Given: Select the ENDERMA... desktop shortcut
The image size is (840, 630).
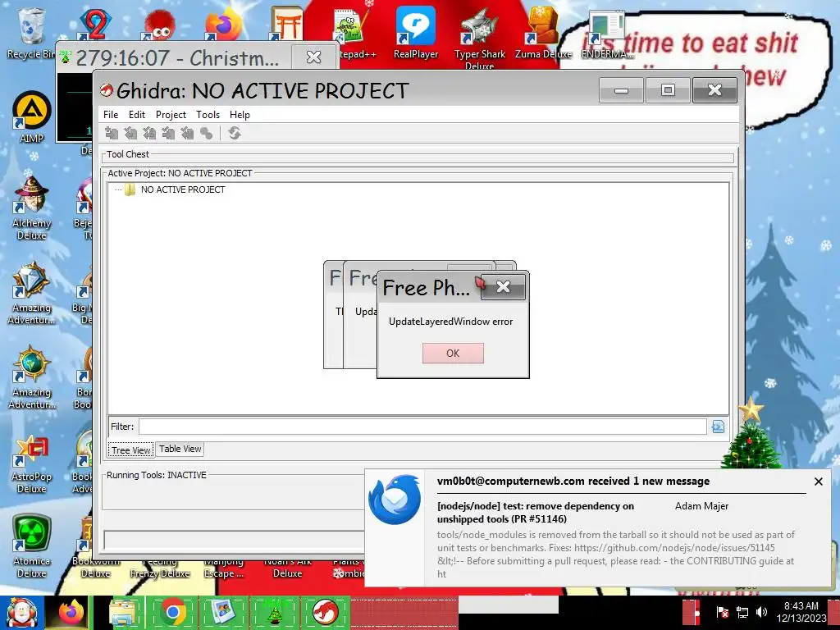Looking at the screenshot, I should [x=607, y=34].
